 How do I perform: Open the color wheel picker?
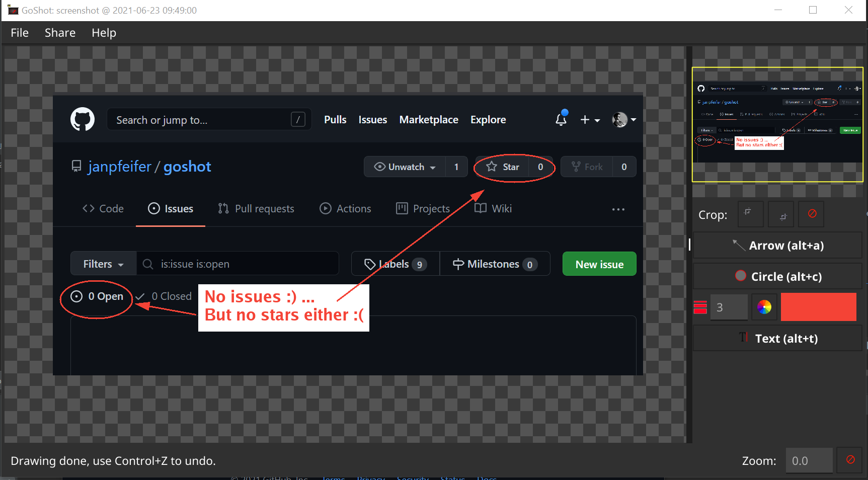click(764, 307)
